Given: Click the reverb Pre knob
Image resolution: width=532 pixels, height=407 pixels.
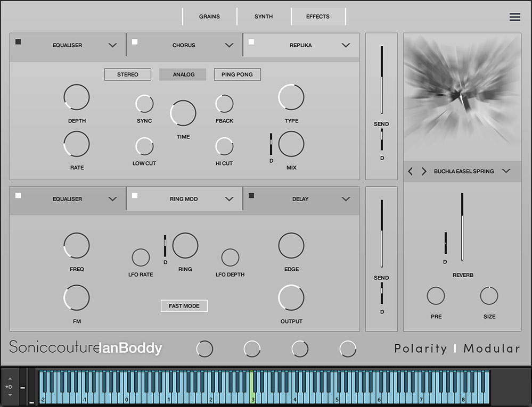Looking at the screenshot, I should 436,296.
